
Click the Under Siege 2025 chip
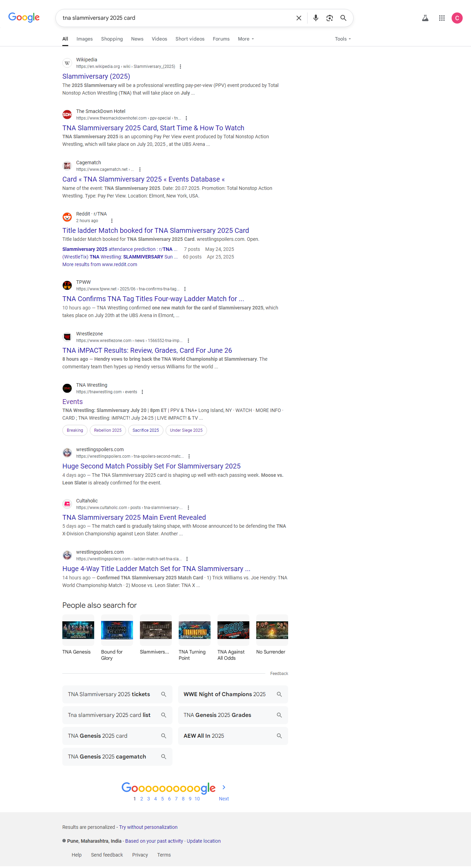click(186, 430)
